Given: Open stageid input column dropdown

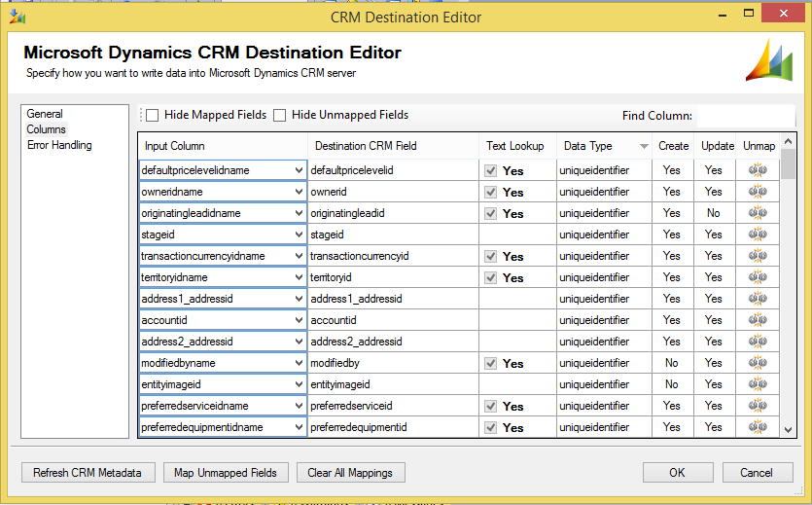Looking at the screenshot, I should coord(299,234).
